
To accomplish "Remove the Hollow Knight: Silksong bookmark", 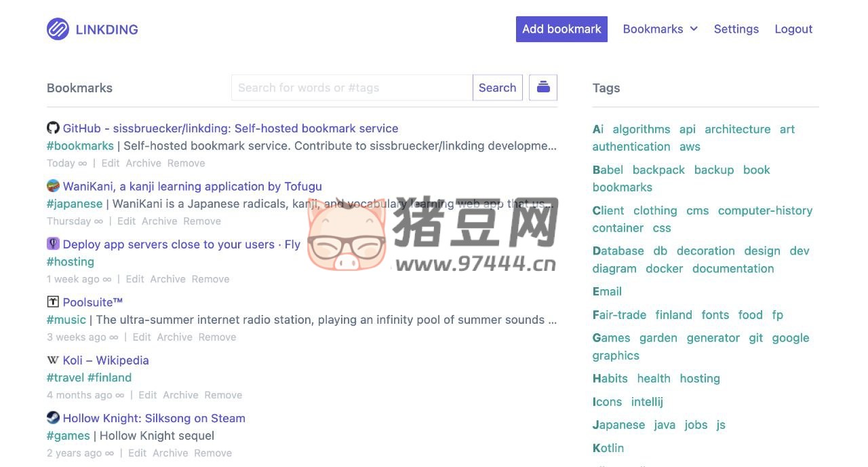I will 213,453.
